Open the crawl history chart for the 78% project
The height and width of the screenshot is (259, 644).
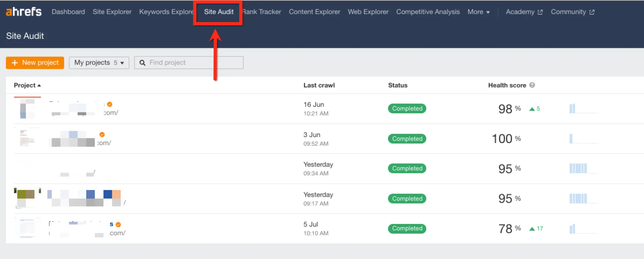584,229
